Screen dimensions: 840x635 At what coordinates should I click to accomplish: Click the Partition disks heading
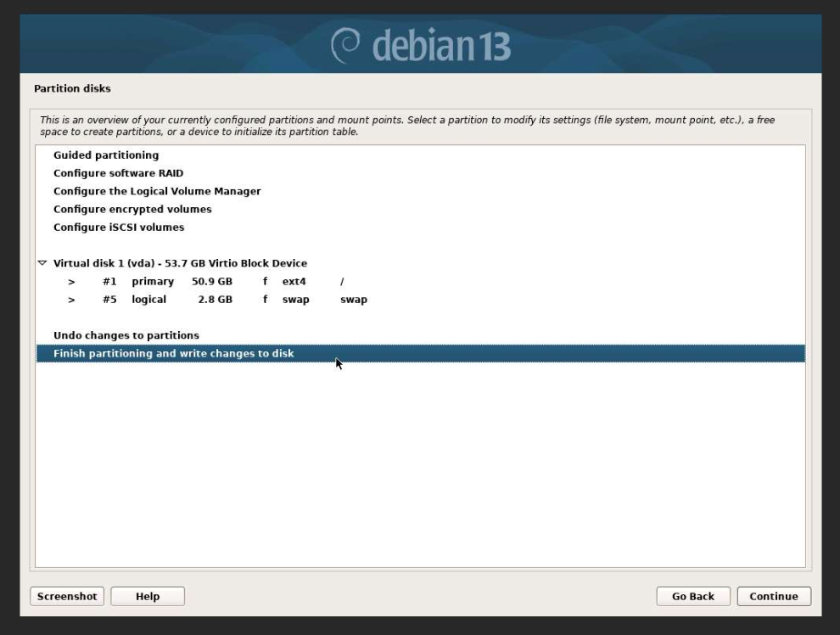pos(72,88)
